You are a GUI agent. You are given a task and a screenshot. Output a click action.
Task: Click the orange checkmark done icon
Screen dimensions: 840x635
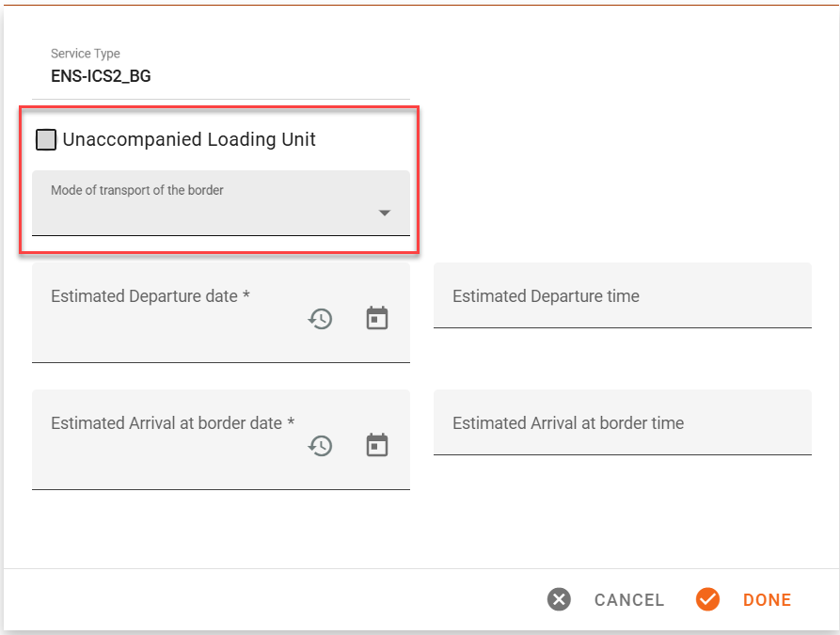coord(707,599)
